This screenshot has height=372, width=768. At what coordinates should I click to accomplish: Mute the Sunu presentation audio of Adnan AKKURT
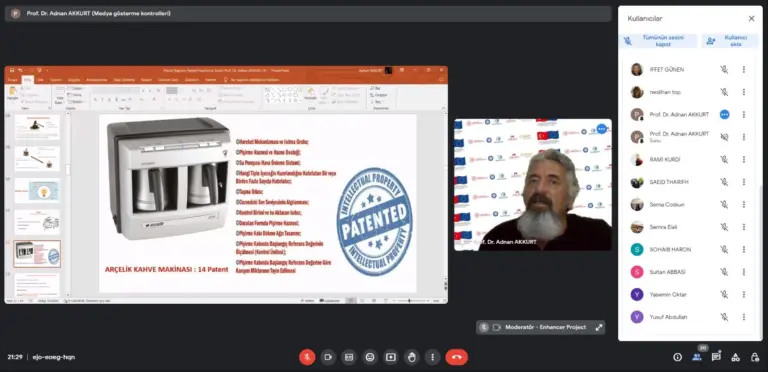[724, 137]
